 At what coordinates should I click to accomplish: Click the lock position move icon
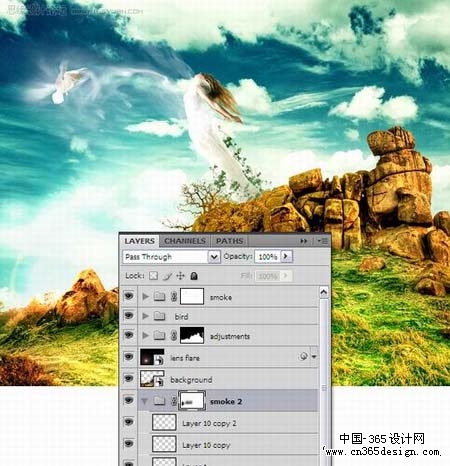pyautogui.click(x=180, y=276)
